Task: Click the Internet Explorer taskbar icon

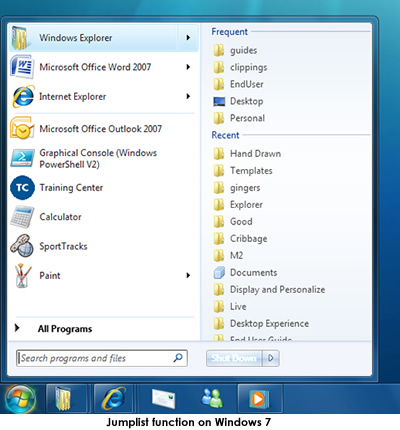Action: 114,399
